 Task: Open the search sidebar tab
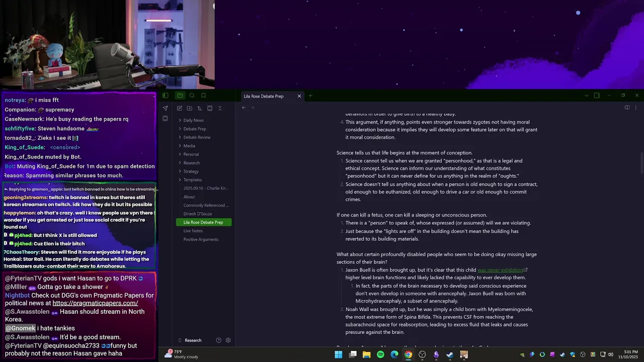(192, 96)
